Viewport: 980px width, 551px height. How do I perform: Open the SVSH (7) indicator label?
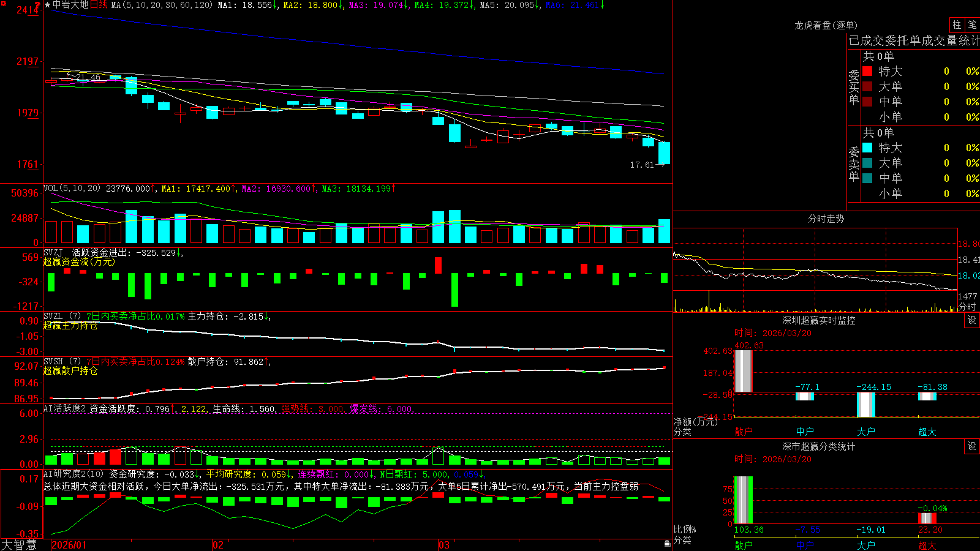(62, 362)
